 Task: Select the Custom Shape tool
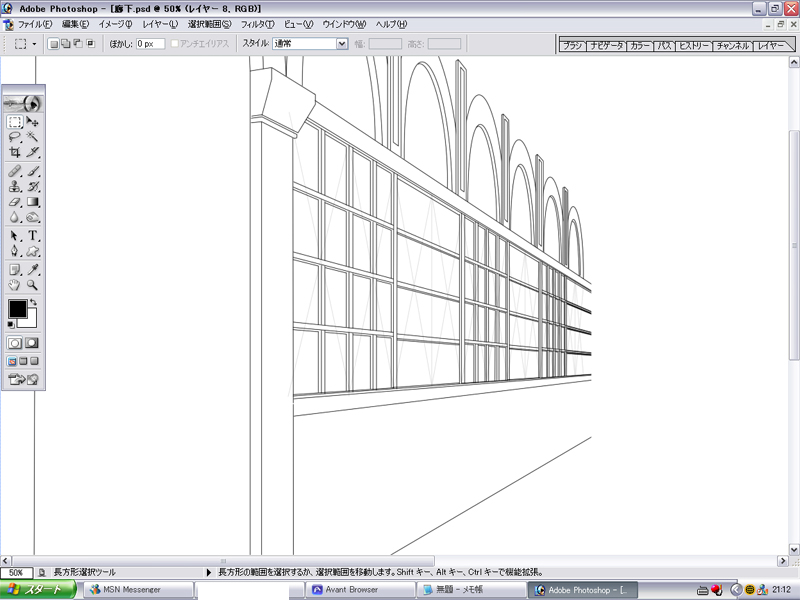(32, 251)
